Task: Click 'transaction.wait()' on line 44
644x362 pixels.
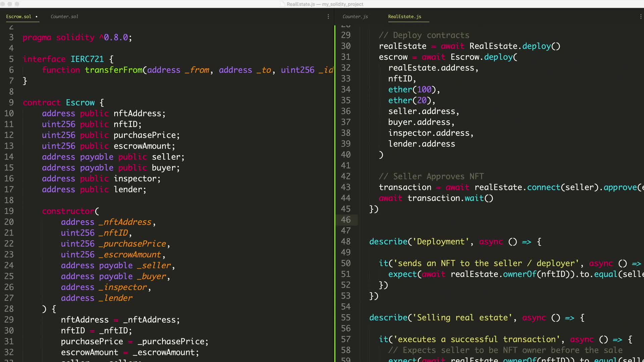Action: point(450,198)
